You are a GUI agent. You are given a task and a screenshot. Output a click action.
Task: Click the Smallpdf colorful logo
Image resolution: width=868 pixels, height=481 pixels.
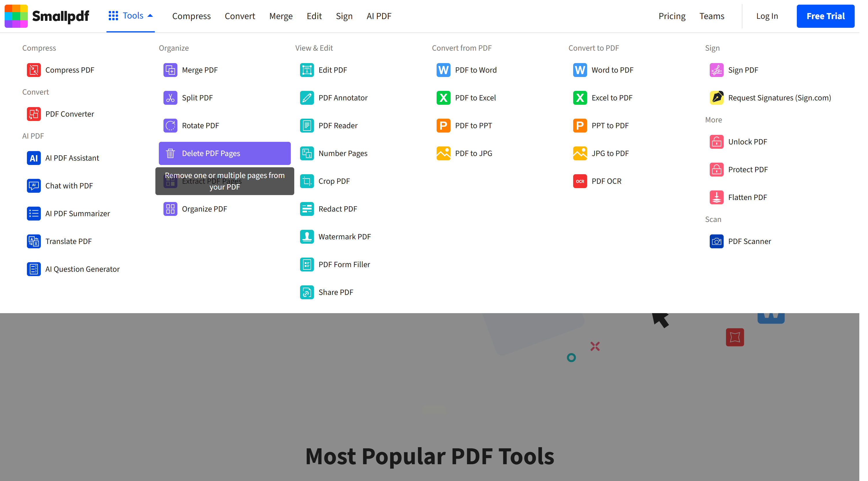16,16
